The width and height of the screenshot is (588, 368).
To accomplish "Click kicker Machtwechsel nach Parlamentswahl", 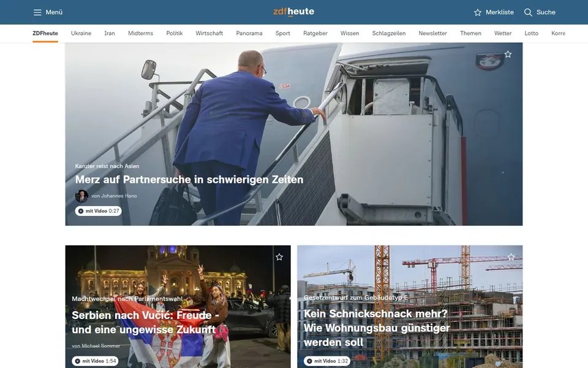I will [x=127, y=299].
